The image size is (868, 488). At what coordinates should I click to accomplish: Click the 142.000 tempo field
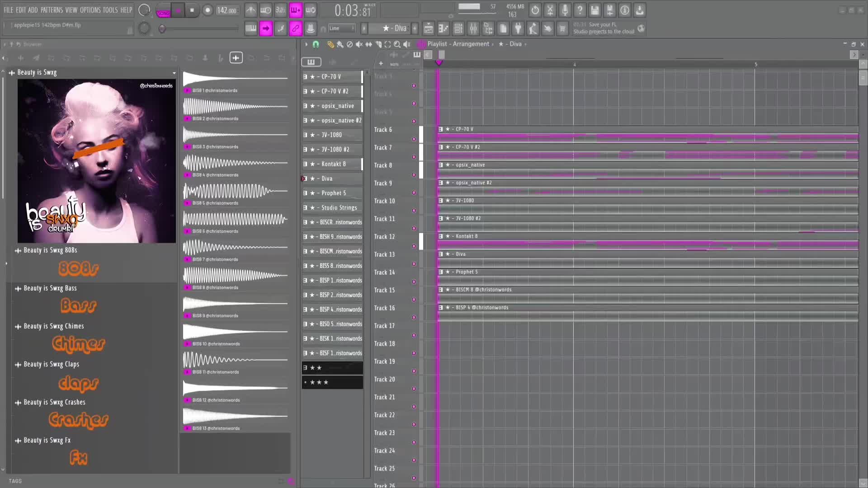tap(227, 10)
